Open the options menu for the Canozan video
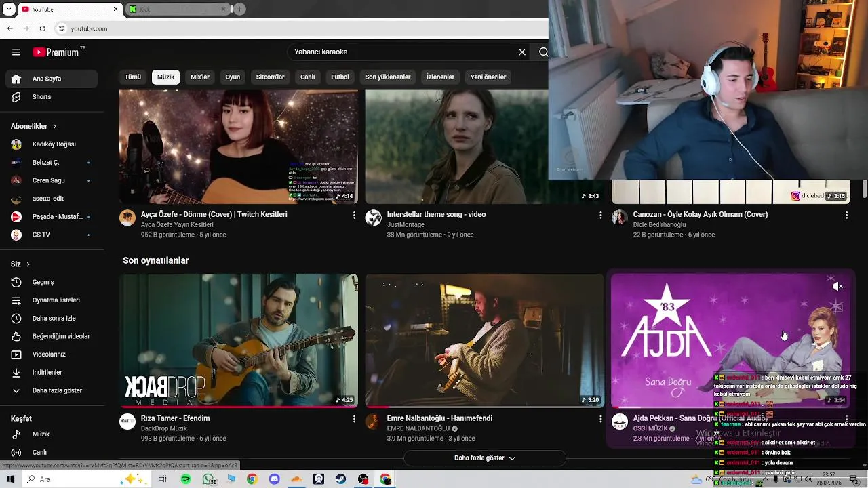Image resolution: width=868 pixels, height=488 pixels. pyautogui.click(x=846, y=215)
